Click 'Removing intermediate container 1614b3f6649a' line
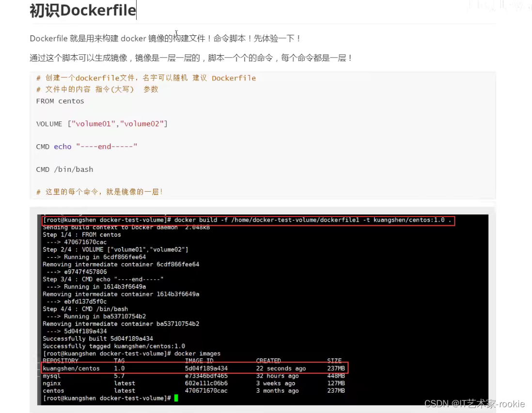This screenshot has height=413, width=532. click(x=121, y=294)
